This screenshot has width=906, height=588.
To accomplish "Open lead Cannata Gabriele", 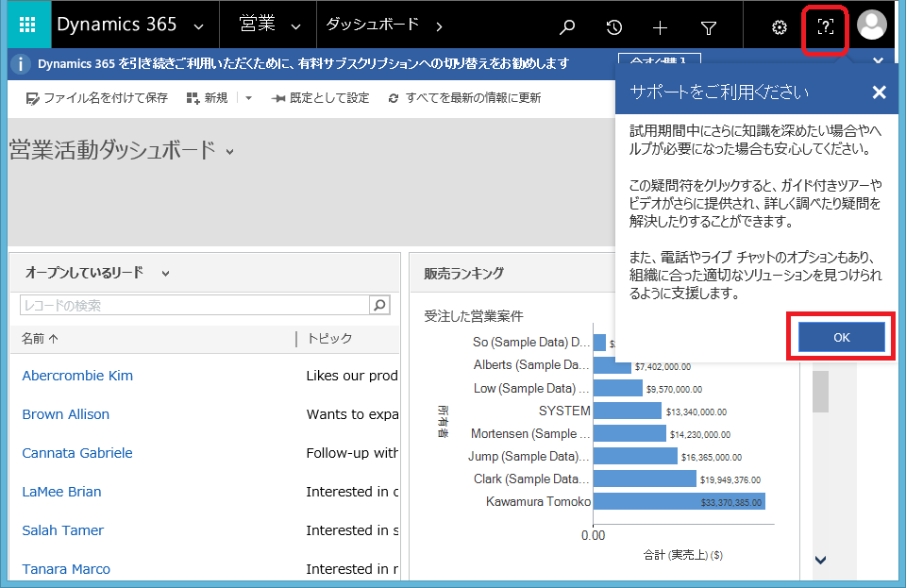I will (76, 453).
